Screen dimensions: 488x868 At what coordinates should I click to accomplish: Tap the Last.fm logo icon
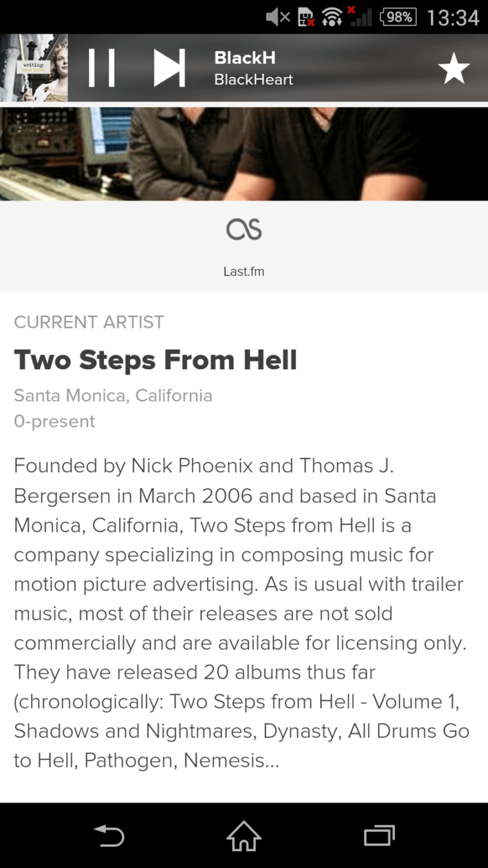244,229
